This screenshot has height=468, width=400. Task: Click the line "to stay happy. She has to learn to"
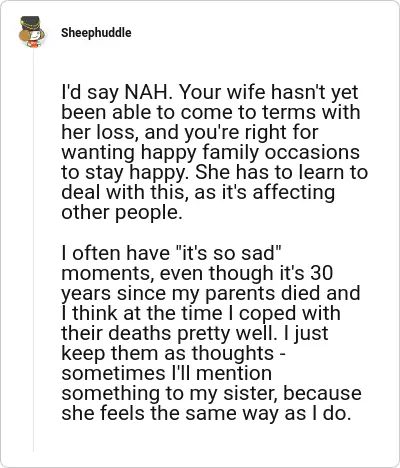click(x=214, y=172)
